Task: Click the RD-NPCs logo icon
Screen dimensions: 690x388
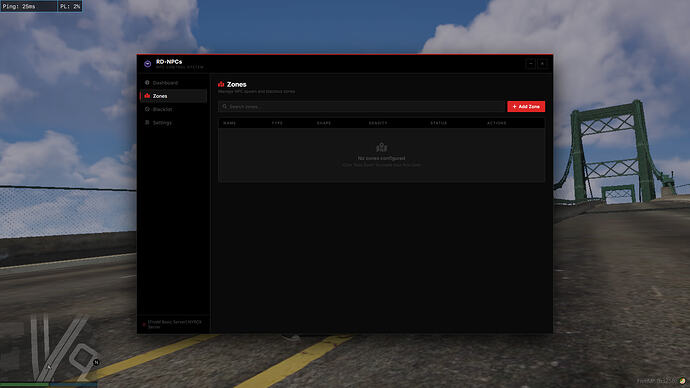Action: coord(147,64)
